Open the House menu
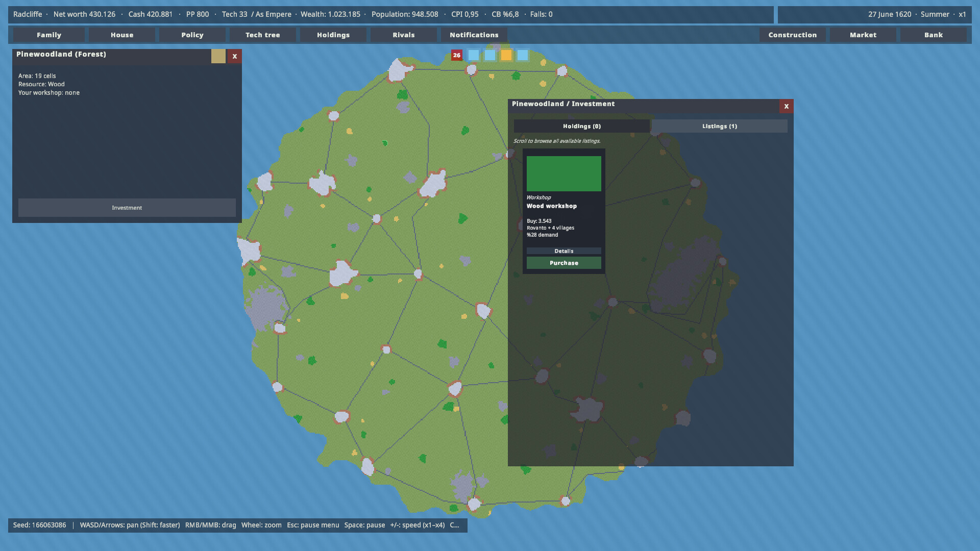 coord(122,35)
